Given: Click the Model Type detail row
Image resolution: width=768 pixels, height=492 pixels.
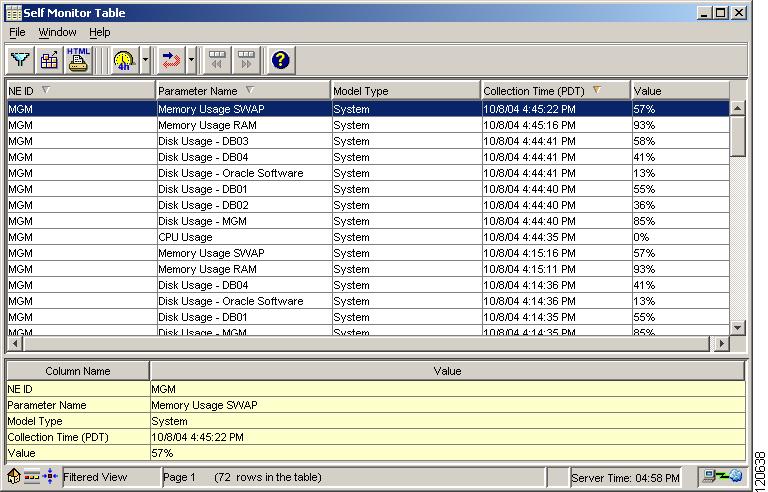Looking at the screenshot, I should click(x=376, y=421).
